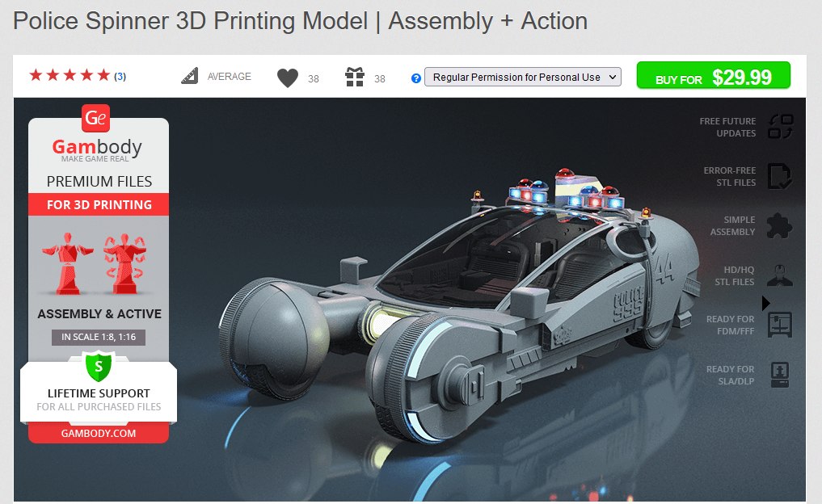The width and height of the screenshot is (822, 504).
Task: Click the heart favorites icon
Action: 287,78
